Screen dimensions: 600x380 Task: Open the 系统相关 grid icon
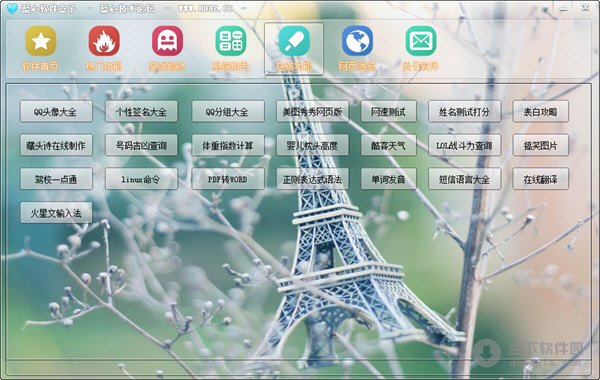(231, 41)
